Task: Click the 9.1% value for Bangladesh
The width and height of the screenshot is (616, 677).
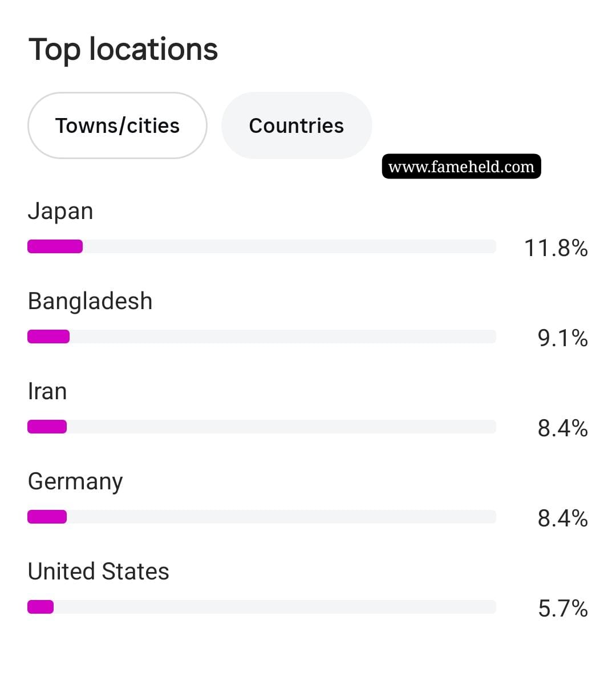Action: click(x=563, y=338)
